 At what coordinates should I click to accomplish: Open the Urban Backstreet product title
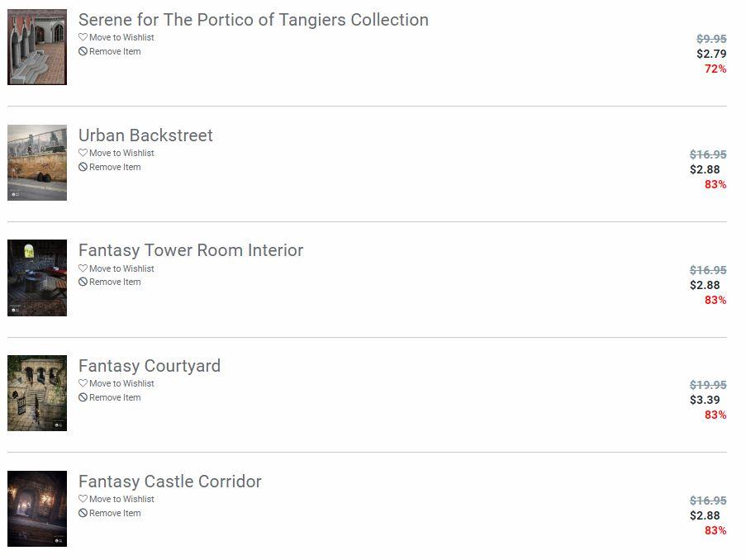coord(145,135)
